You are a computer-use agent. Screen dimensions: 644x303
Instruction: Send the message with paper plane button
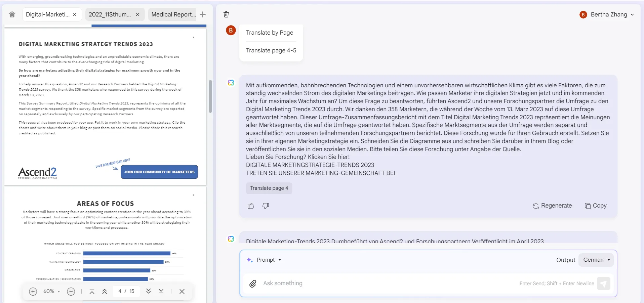(604, 284)
